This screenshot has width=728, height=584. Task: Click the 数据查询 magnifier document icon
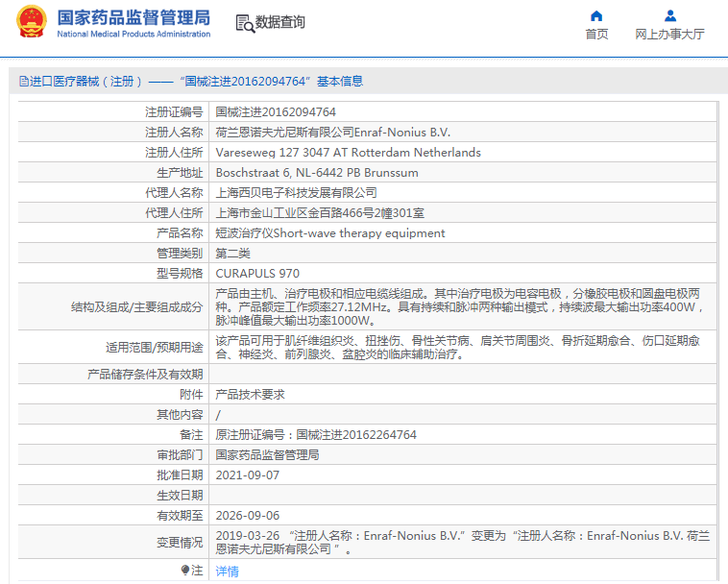tap(244, 23)
